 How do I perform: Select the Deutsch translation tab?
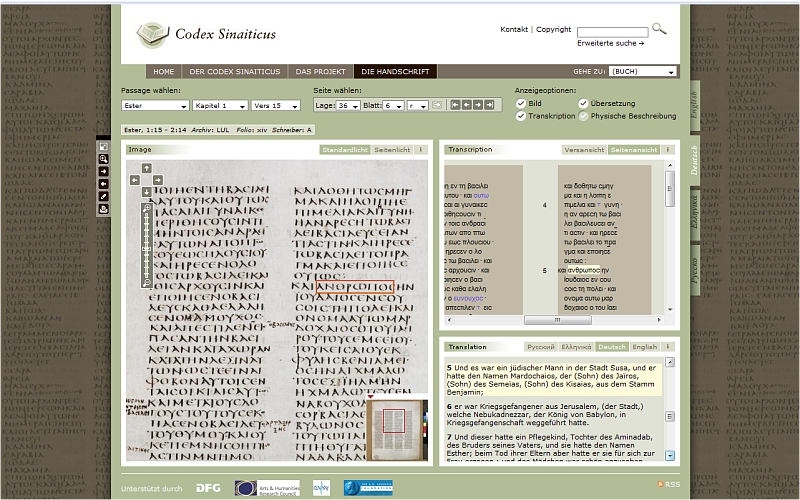[x=612, y=346]
